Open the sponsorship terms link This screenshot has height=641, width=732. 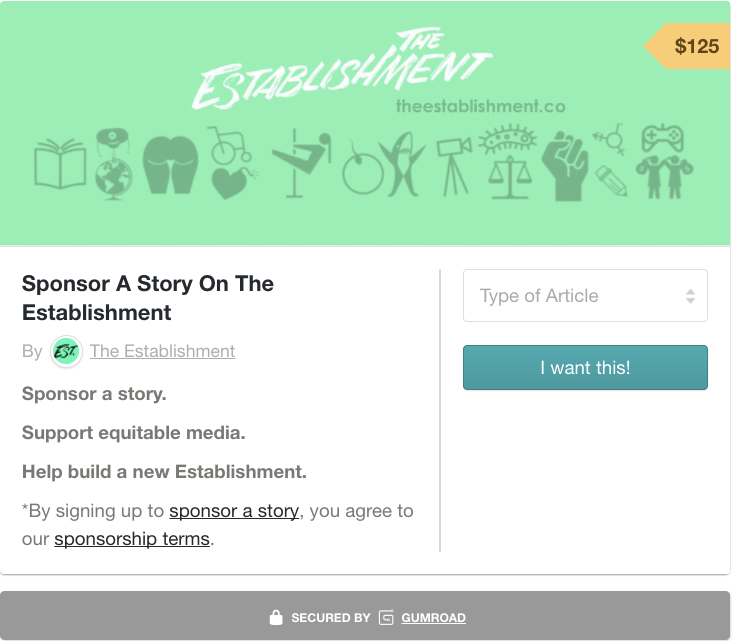[132, 539]
